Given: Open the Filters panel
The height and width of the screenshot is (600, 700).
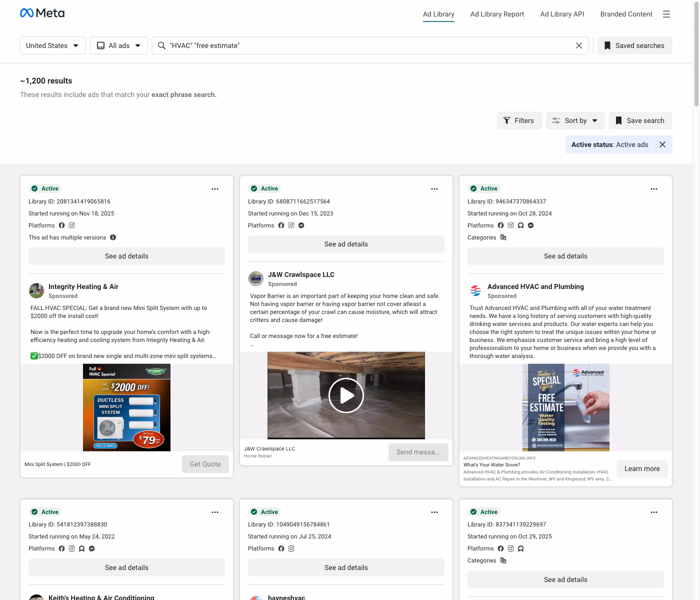Looking at the screenshot, I should 518,120.
